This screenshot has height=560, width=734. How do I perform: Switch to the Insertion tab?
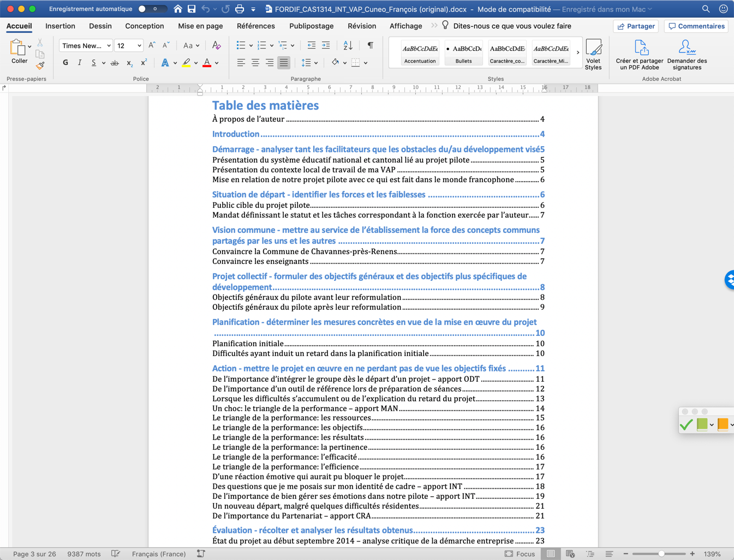pyautogui.click(x=60, y=26)
